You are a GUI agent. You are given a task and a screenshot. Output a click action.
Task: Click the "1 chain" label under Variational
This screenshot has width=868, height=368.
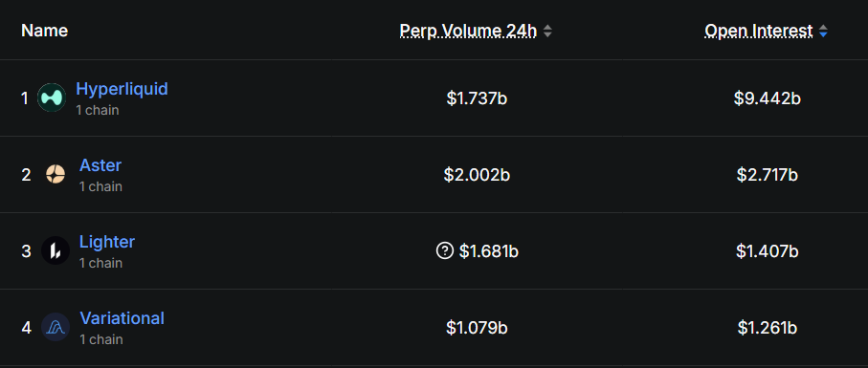(100, 339)
